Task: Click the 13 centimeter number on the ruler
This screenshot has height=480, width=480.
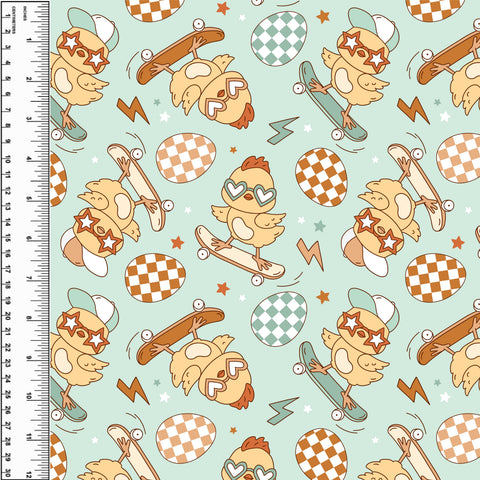Action: (7, 207)
